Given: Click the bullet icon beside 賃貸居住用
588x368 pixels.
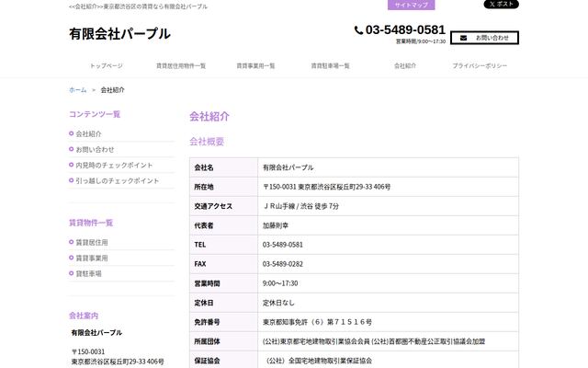Looking at the screenshot, I should tap(72, 242).
